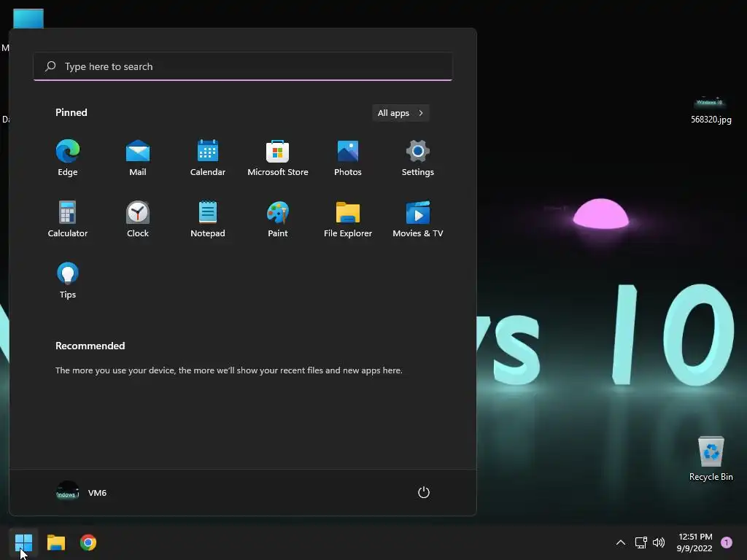Open the Clock app
Image resolution: width=747 pixels, height=560 pixels.
click(138, 219)
